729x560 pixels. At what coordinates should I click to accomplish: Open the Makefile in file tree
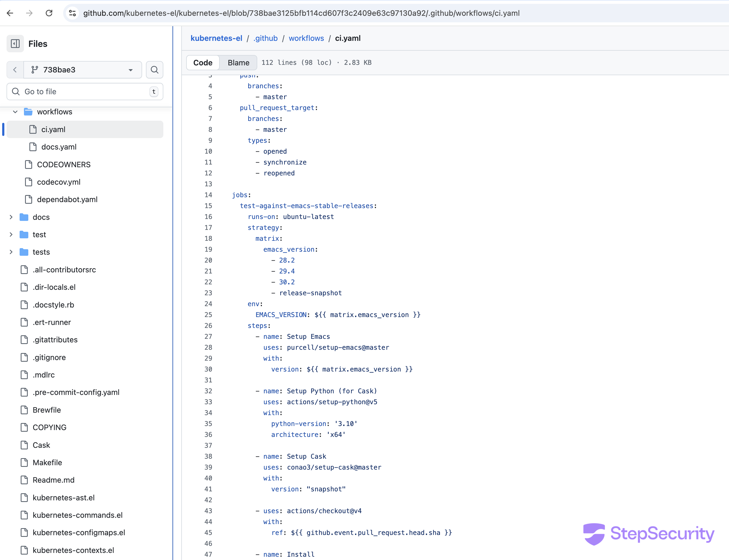47,463
